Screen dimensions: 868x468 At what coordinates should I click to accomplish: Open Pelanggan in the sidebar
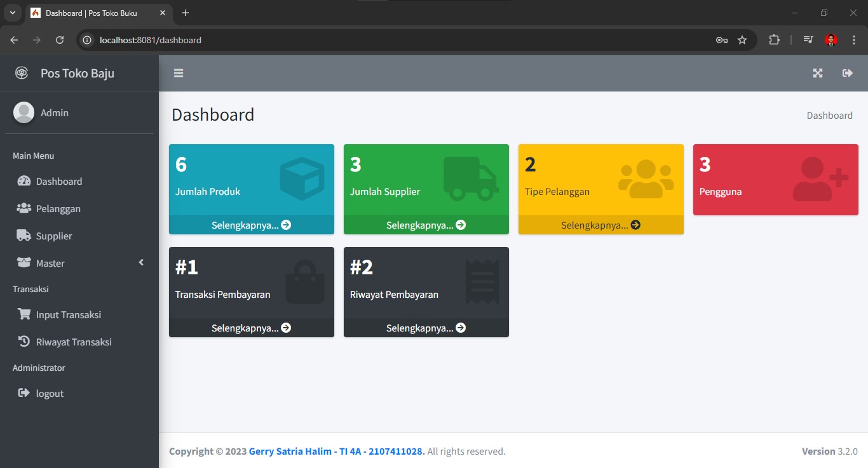pos(58,209)
